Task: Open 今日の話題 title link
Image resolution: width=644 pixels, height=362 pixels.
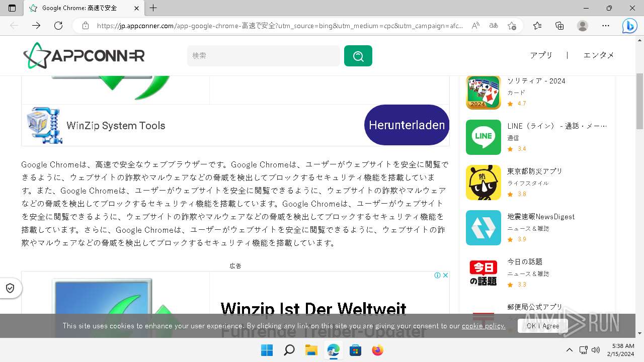Action: [x=525, y=262]
